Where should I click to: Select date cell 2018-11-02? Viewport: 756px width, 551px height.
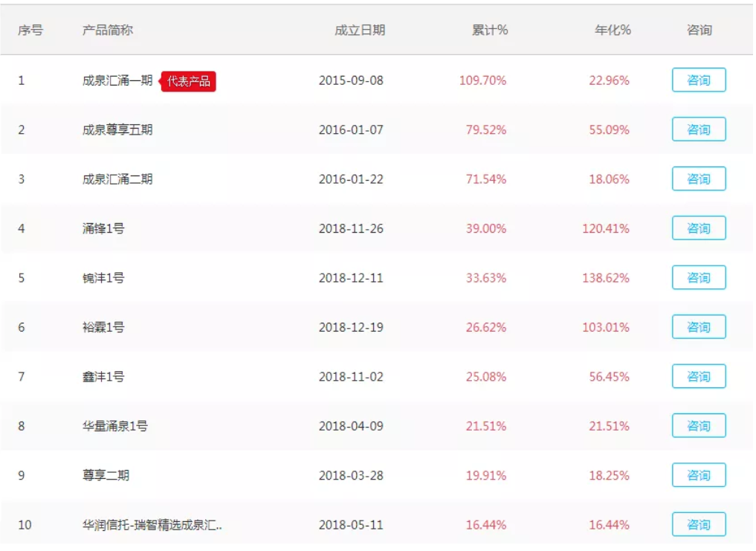coord(351,376)
